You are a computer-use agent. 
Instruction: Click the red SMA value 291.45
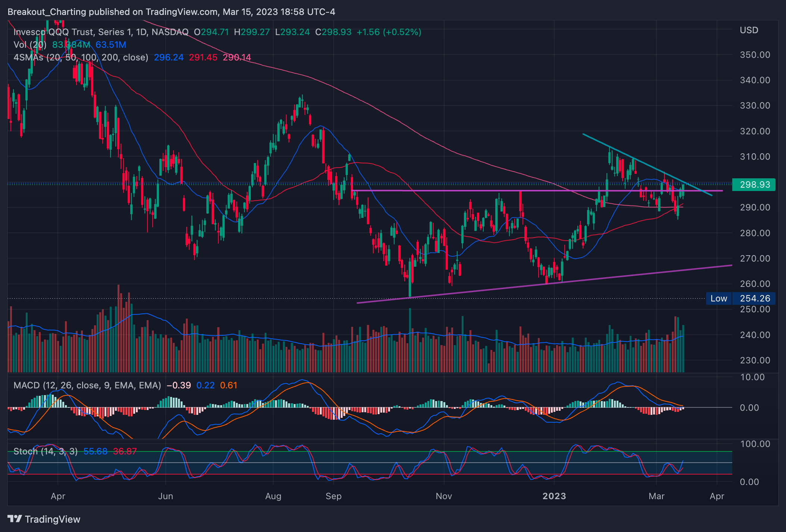click(203, 57)
